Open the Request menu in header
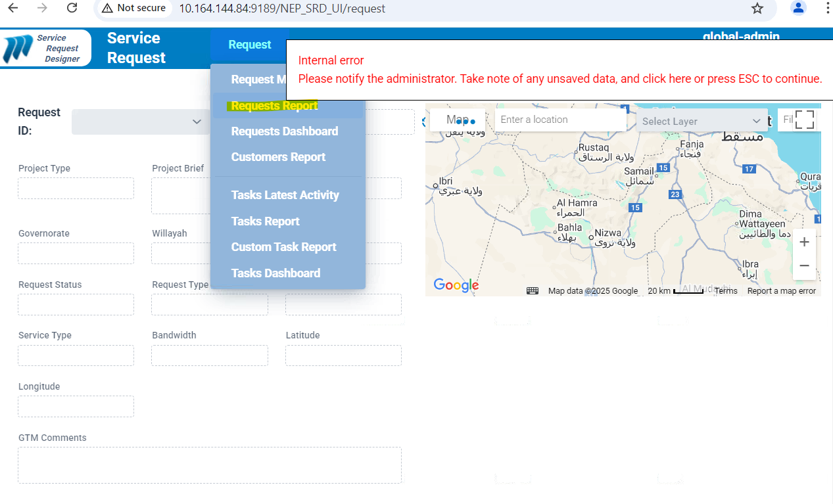This screenshot has width=833, height=504. tap(250, 45)
